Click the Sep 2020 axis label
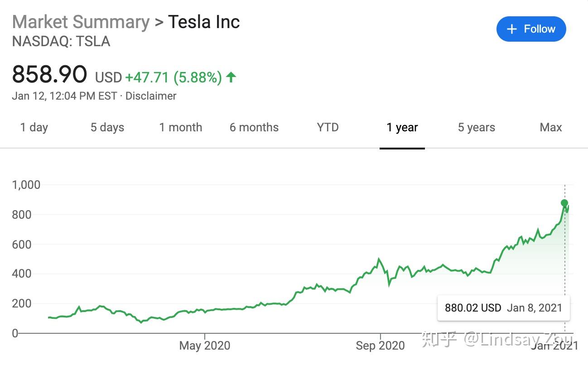 click(380, 346)
